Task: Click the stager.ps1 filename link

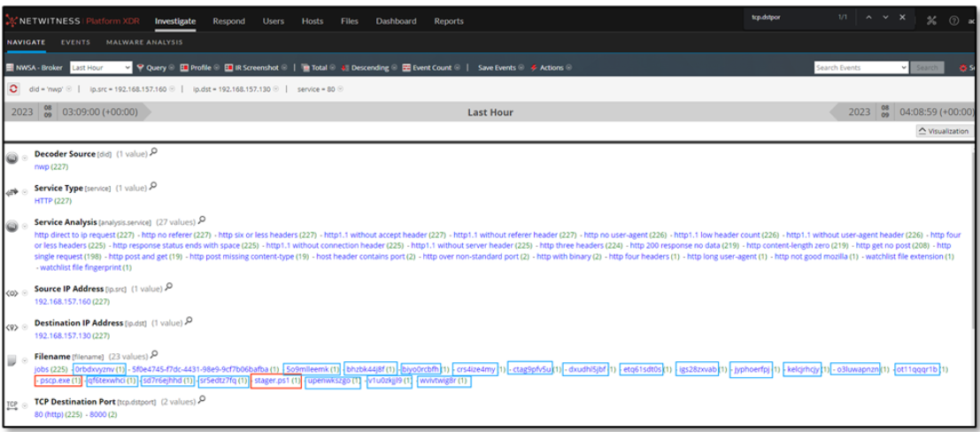Action: coord(272,381)
